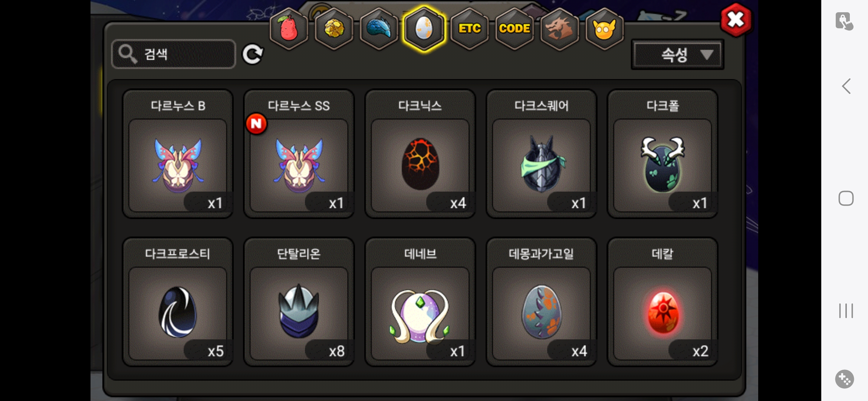Click the 검색 search field
868x401 pixels.
pyautogui.click(x=174, y=54)
